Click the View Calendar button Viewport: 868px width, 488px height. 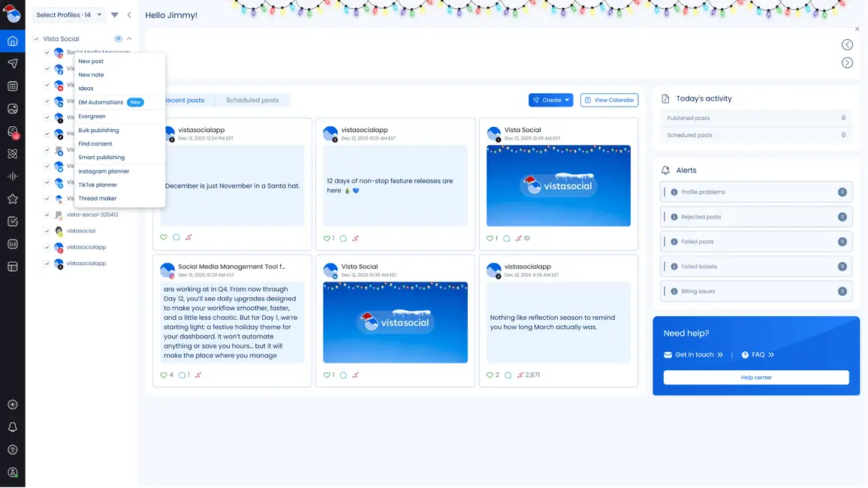click(x=609, y=100)
